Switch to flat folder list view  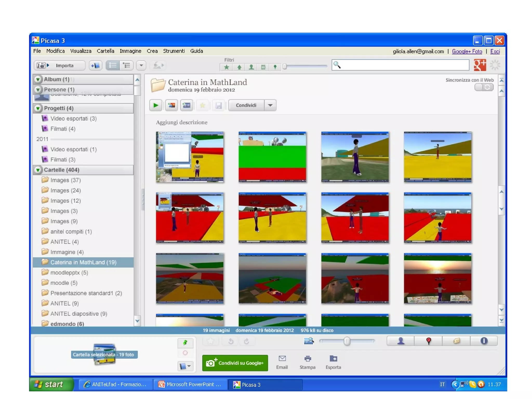click(113, 65)
